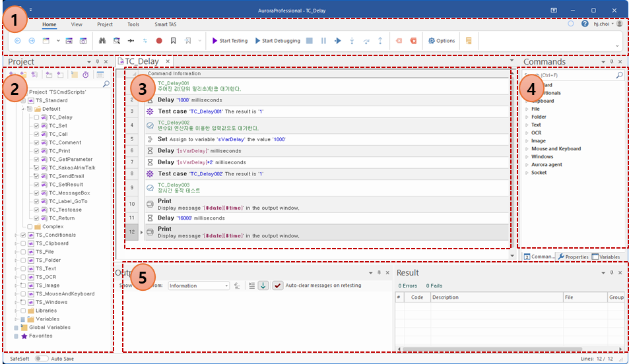Open the Smart TAS ribbon tab
Image resolution: width=629 pixels, height=364 pixels.
[x=165, y=24]
